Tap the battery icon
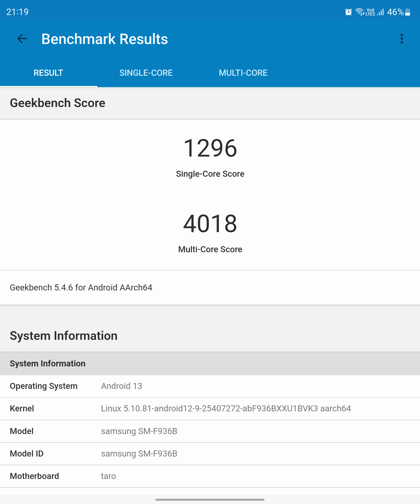Image resolution: width=420 pixels, height=504 pixels. [x=407, y=12]
